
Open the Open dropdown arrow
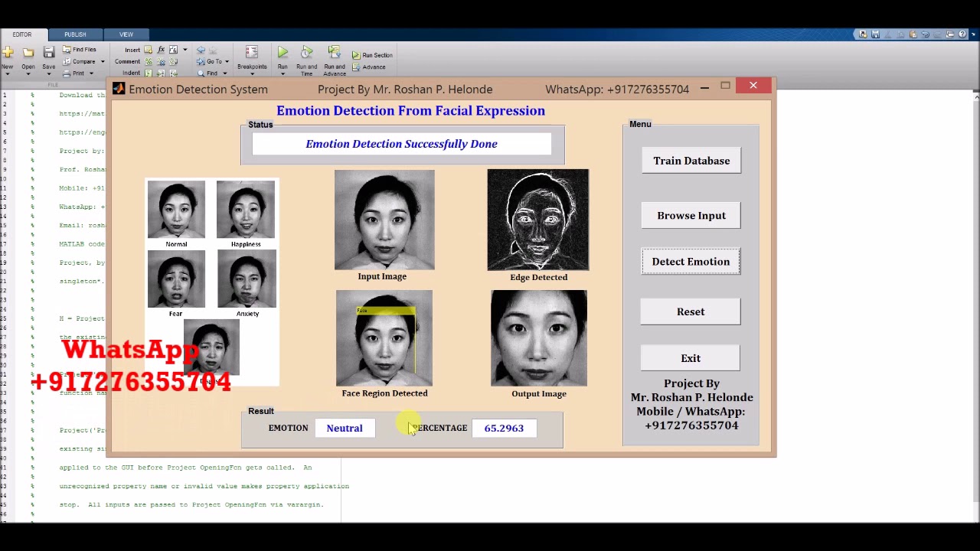click(x=28, y=74)
